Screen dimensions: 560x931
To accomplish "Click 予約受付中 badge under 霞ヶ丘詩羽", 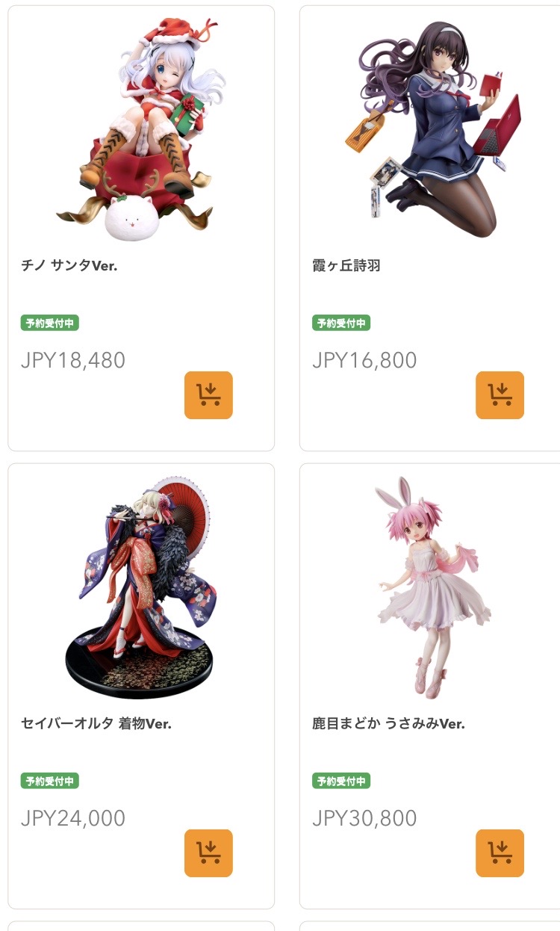I will pos(341,324).
